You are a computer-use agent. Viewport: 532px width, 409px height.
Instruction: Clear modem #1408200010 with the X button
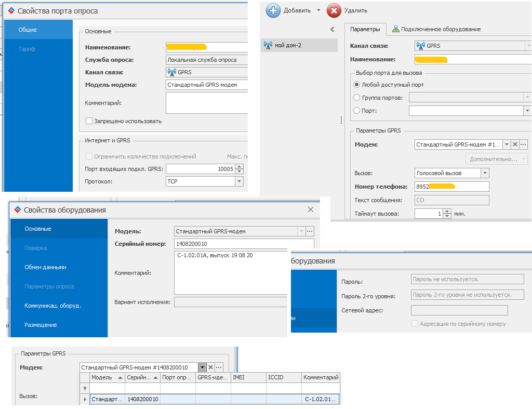click(x=211, y=367)
